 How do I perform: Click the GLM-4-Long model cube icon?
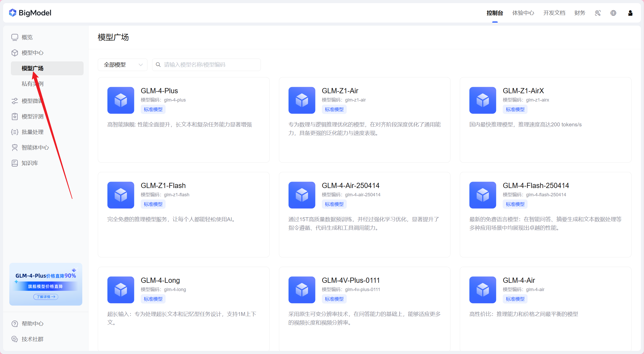(x=121, y=290)
